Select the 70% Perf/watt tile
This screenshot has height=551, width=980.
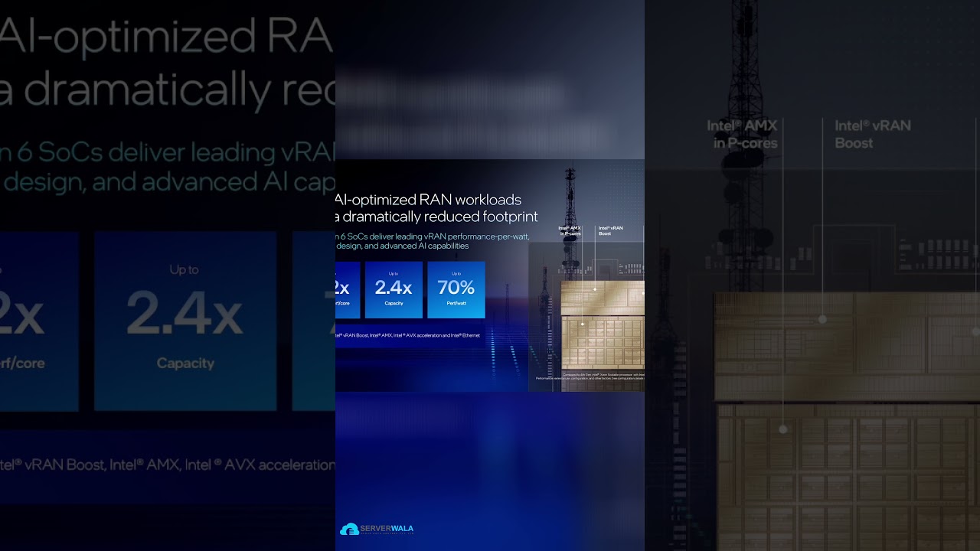point(456,289)
